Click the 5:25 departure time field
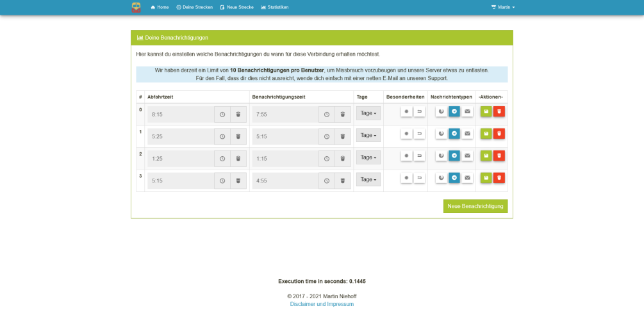Viewport: 644px width, 320px height. pyautogui.click(x=180, y=137)
